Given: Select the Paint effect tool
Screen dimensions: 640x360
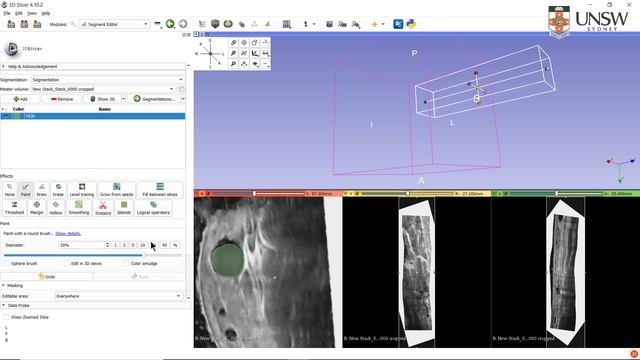Looking at the screenshot, I should click(x=25, y=190).
